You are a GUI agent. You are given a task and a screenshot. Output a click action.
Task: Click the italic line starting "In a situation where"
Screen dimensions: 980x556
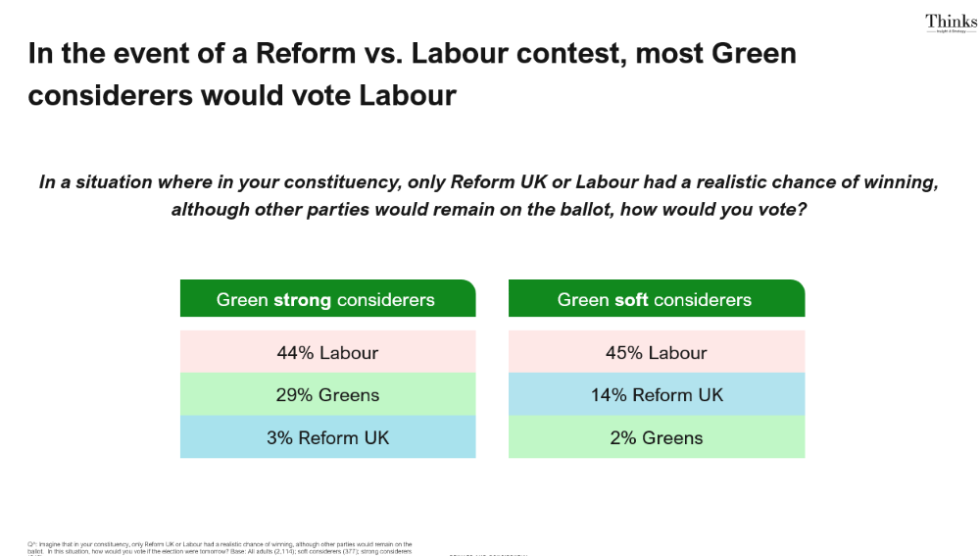(488, 182)
